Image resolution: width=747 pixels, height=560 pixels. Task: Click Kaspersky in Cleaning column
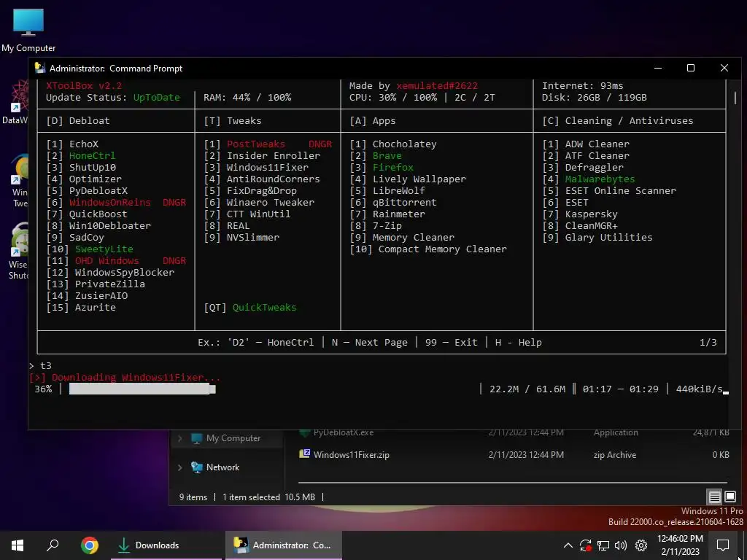tap(591, 214)
